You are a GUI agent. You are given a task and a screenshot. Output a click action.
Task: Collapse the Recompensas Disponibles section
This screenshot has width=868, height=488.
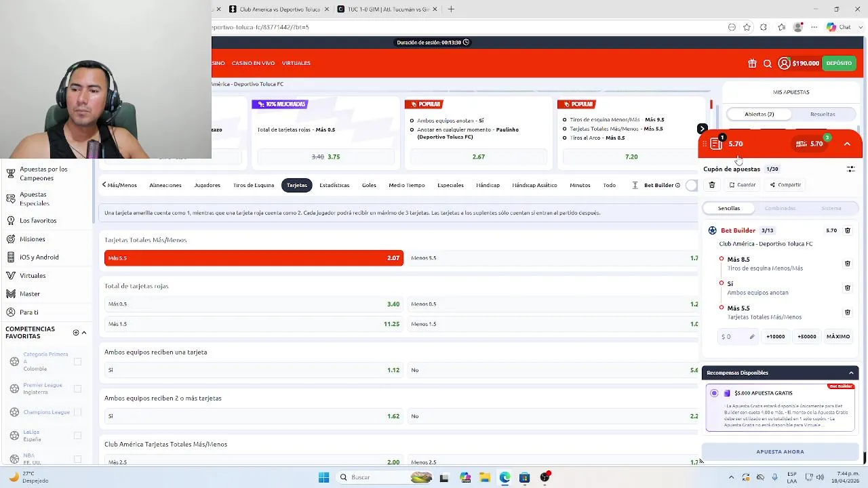click(x=851, y=373)
